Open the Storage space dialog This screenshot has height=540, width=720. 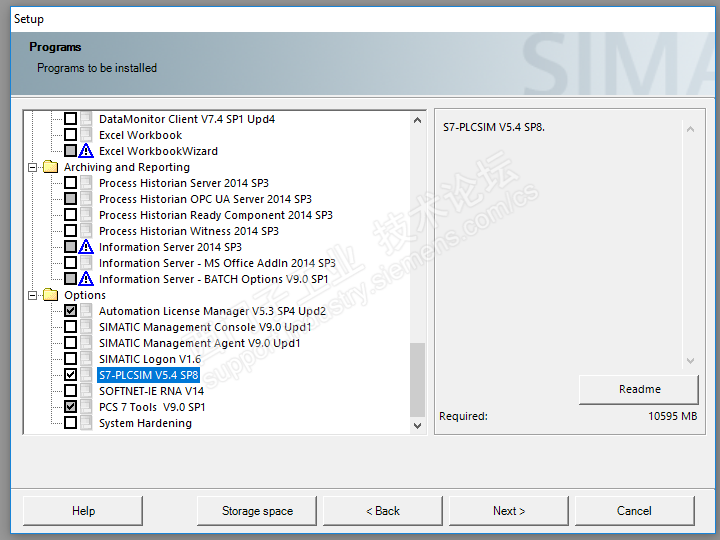[257, 511]
